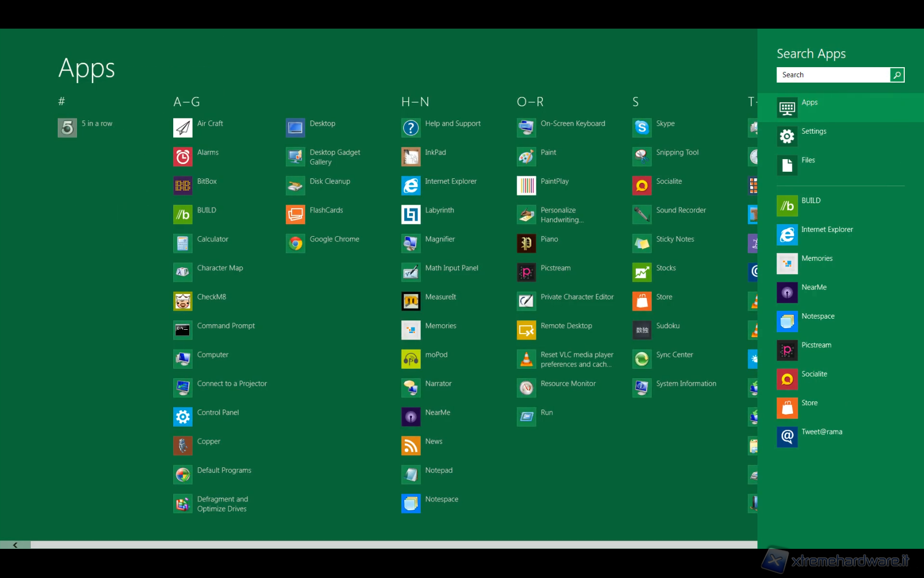Image resolution: width=924 pixels, height=578 pixels.
Task: Click the magnifier search button
Action: pos(897,75)
